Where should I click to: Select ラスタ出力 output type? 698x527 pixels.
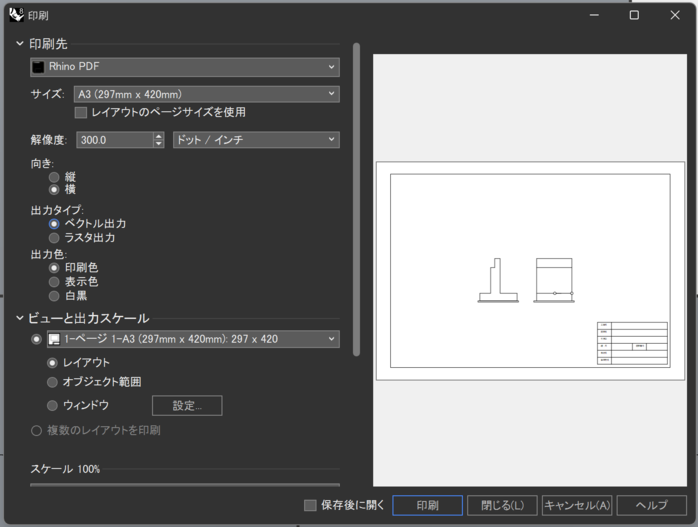click(x=54, y=238)
